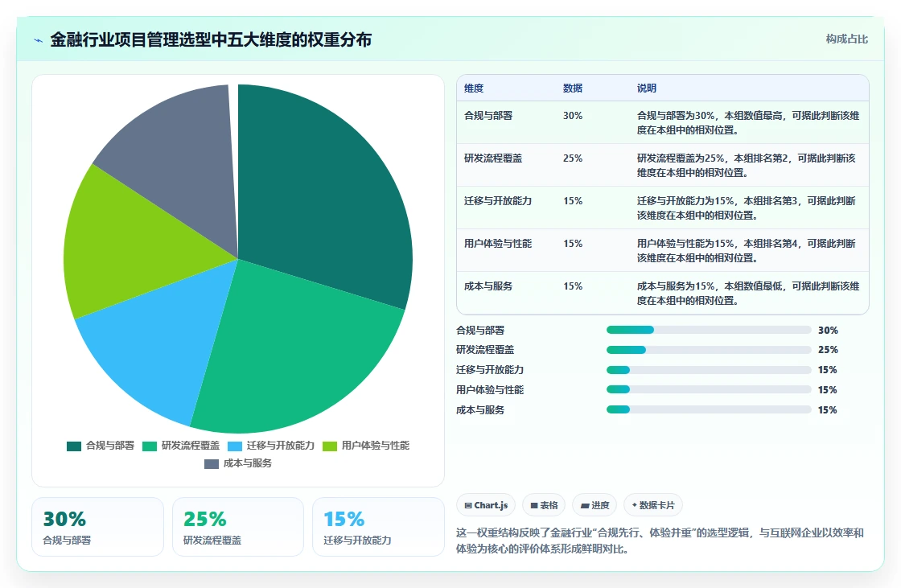The height and width of the screenshot is (588, 901).
Task: Click the summary paragraph starting 这一权重结构
Action: (660, 541)
